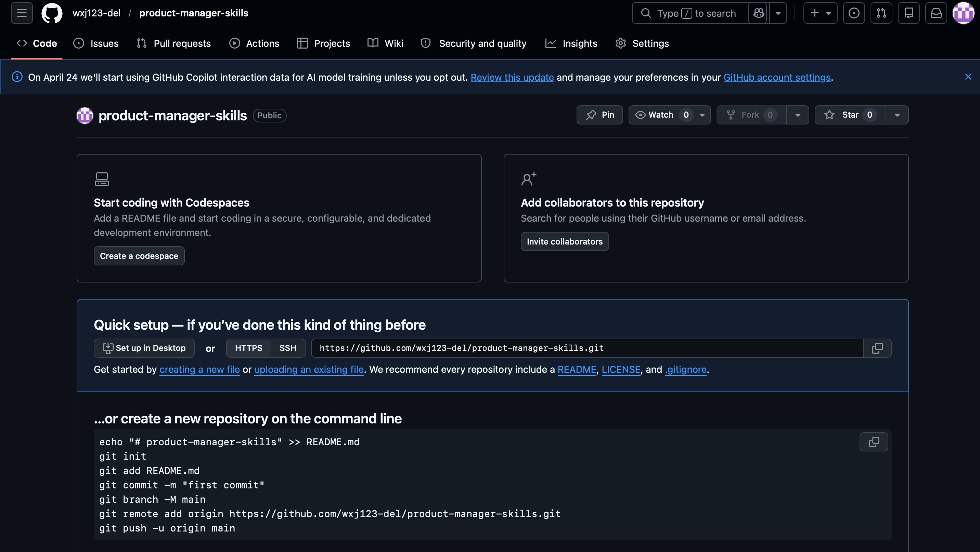
Task: Click the user avatar in top right
Action: point(963,13)
